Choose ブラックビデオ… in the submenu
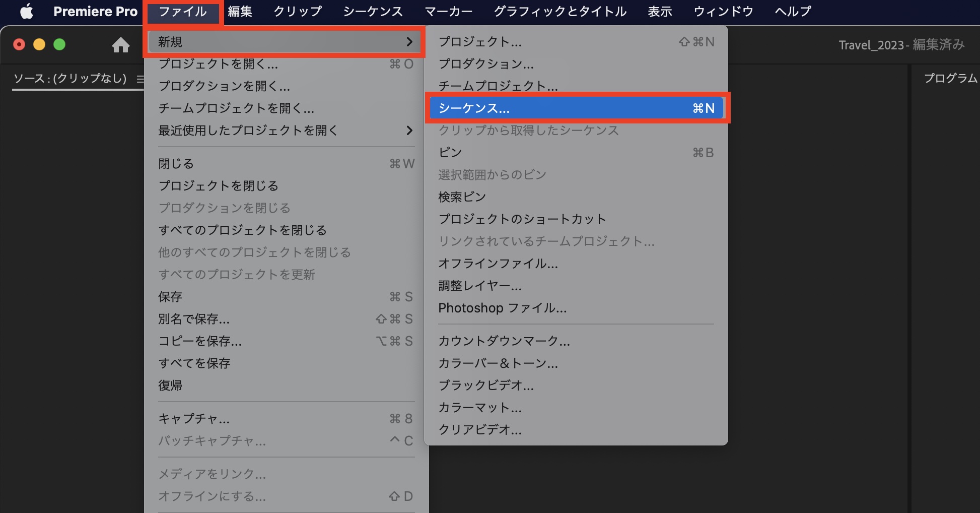 pos(576,386)
